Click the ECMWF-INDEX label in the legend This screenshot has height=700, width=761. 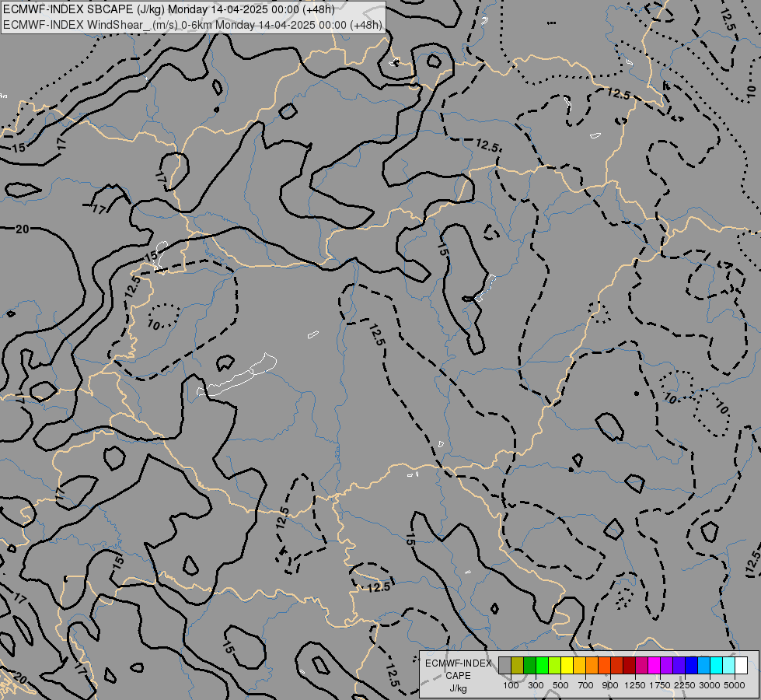pos(458,663)
